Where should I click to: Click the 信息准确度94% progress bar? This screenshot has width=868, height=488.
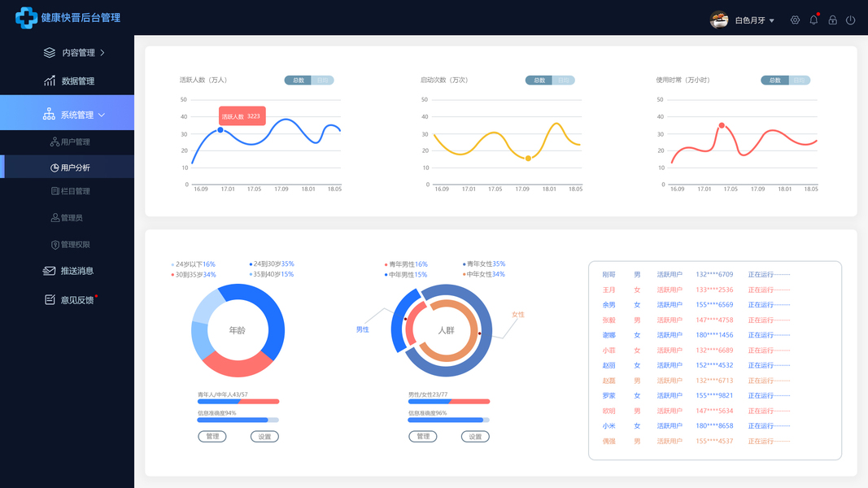[x=238, y=420]
